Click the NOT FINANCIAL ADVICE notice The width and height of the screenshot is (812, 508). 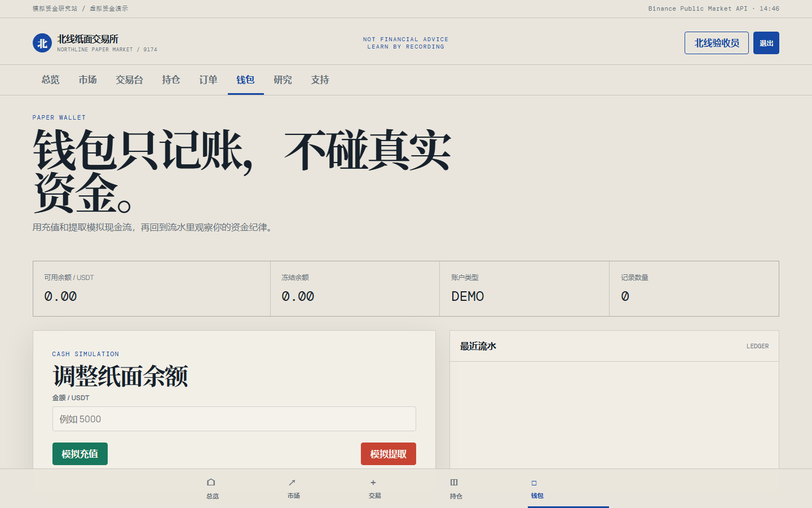pyautogui.click(x=405, y=40)
